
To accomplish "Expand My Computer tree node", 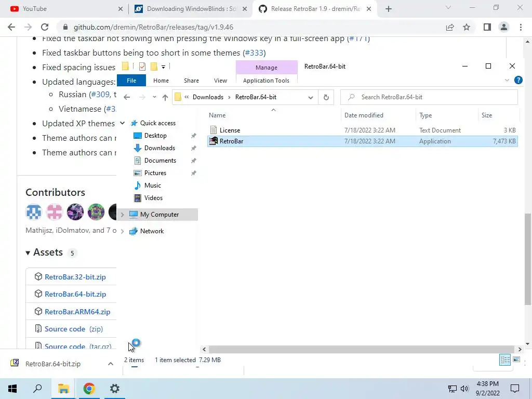I will coord(122,215).
